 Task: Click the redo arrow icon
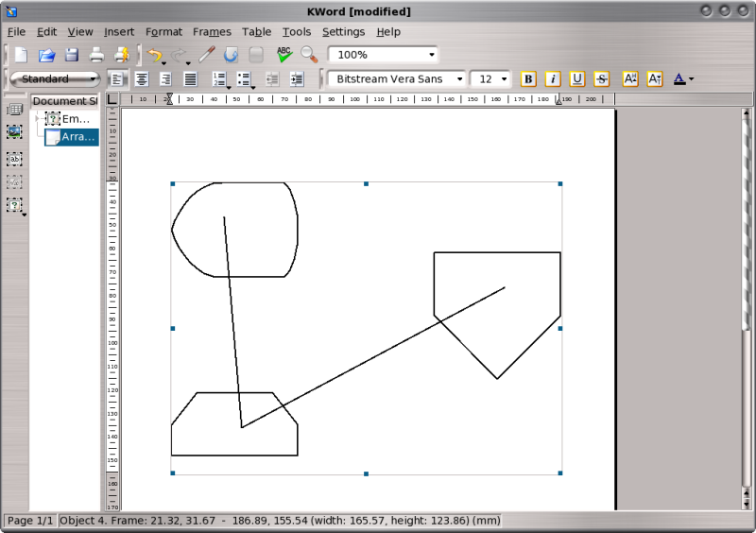click(179, 55)
